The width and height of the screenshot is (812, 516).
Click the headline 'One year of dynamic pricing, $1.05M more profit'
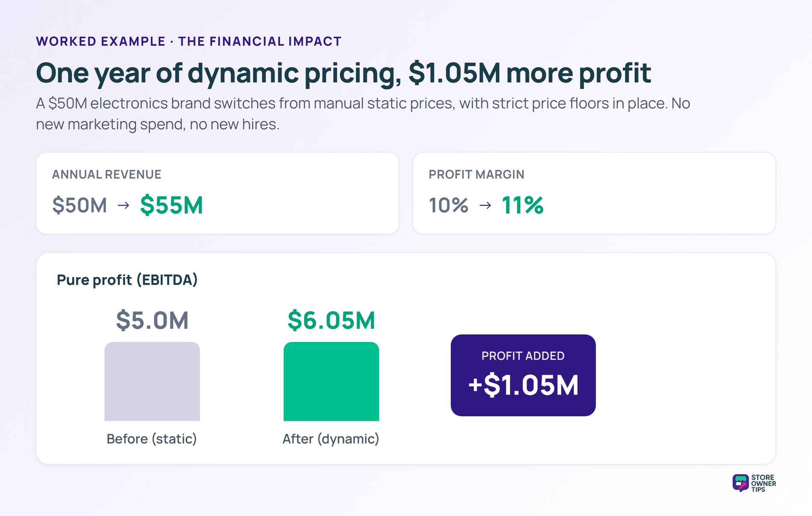click(343, 73)
